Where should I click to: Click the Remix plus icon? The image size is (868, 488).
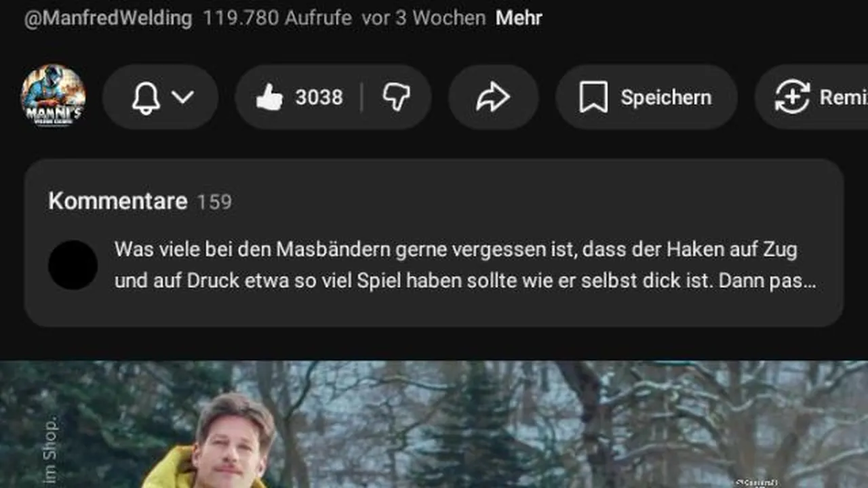coord(792,97)
